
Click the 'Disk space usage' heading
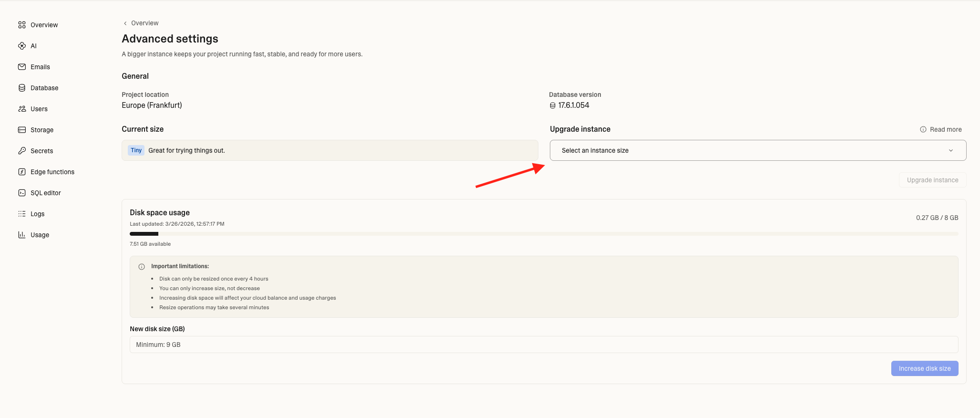pos(160,212)
